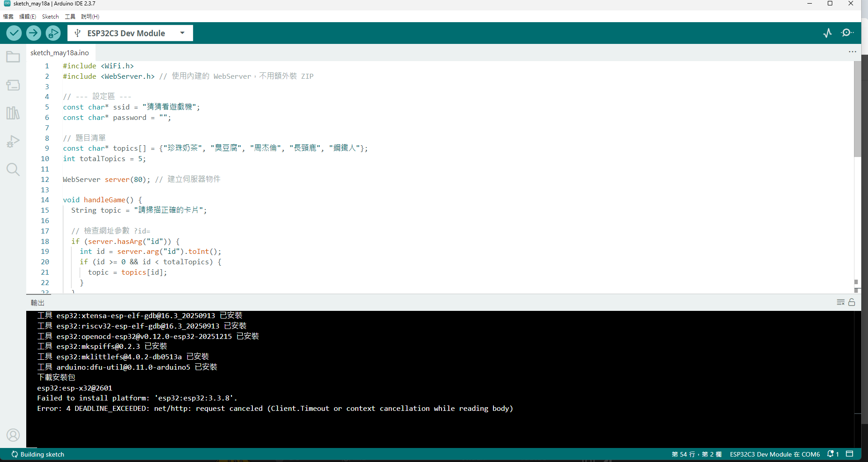Click the void handleGame() line

102,200
